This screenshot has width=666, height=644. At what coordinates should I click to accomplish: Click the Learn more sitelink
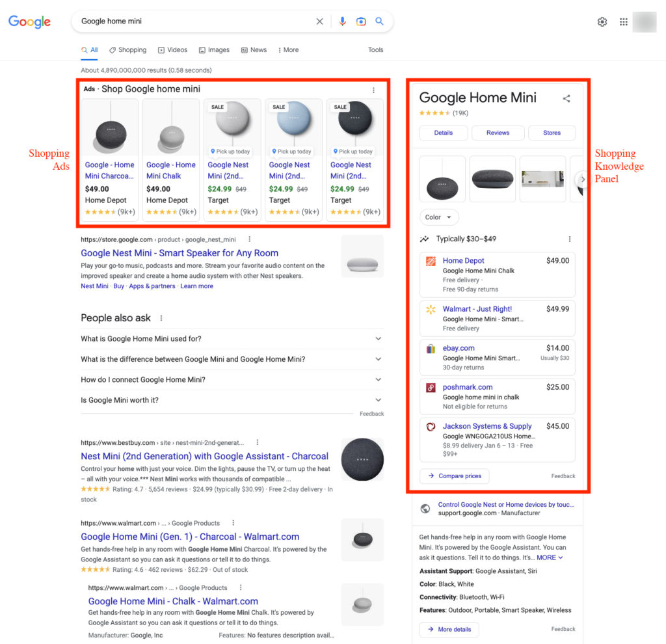(196, 286)
